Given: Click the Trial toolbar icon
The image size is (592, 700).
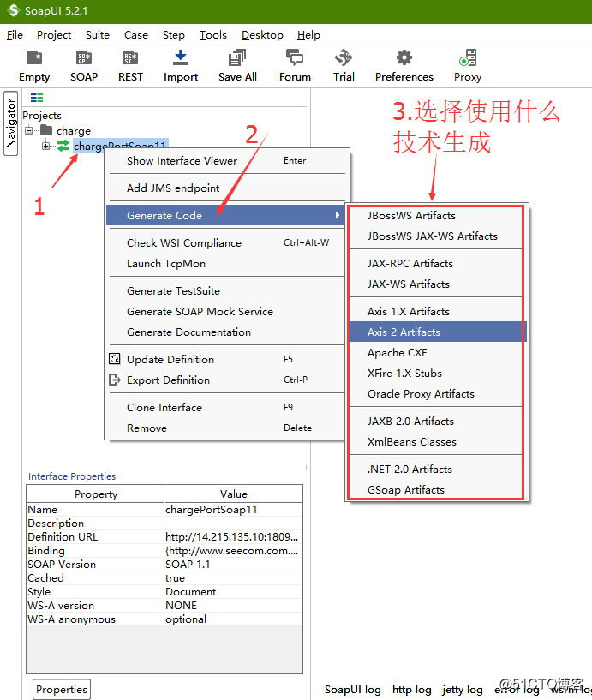Looking at the screenshot, I should point(344,58).
